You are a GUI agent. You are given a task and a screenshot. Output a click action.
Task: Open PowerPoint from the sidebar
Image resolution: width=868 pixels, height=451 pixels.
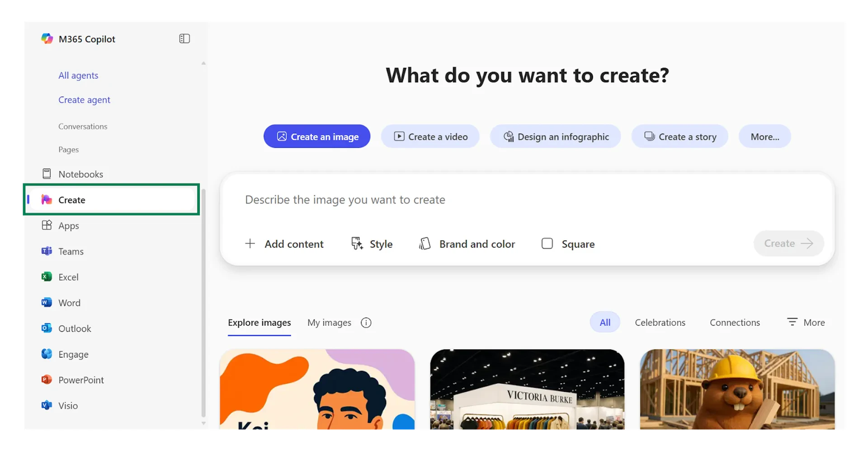tap(81, 380)
